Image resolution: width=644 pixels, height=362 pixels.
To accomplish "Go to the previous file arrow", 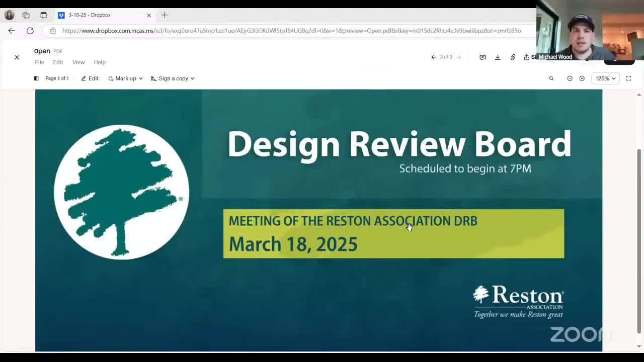I will coord(434,57).
